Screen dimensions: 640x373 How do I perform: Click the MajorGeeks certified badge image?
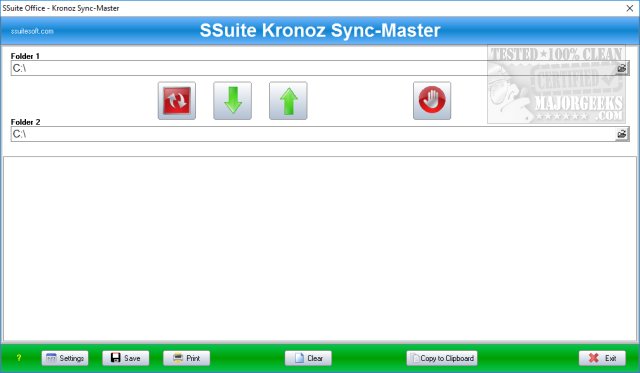(556, 84)
